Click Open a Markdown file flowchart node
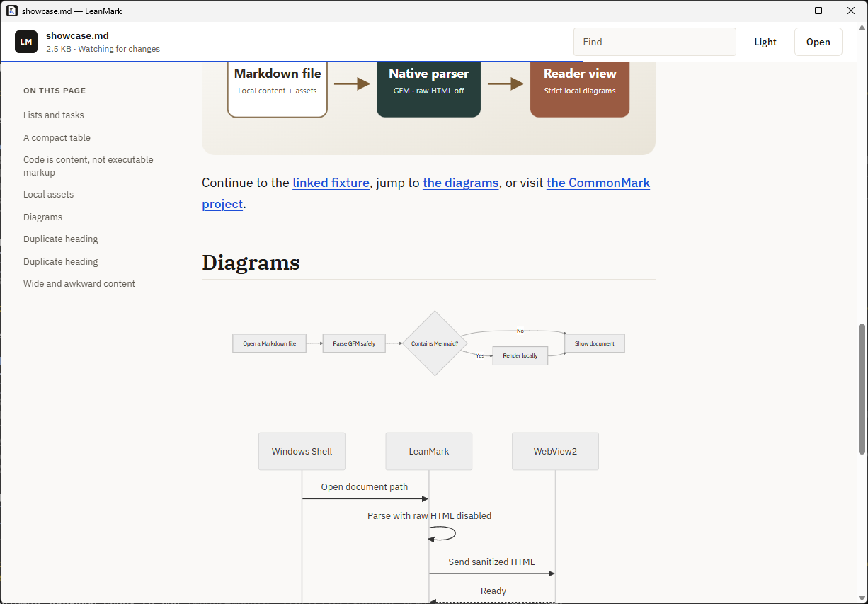 point(269,343)
